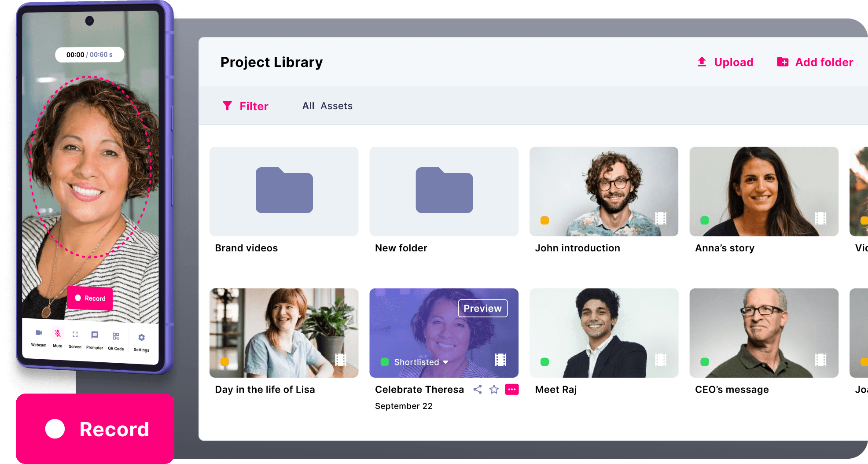Share the Celebrate Theresa video
Screen dimensions: 868x464
(x=478, y=390)
